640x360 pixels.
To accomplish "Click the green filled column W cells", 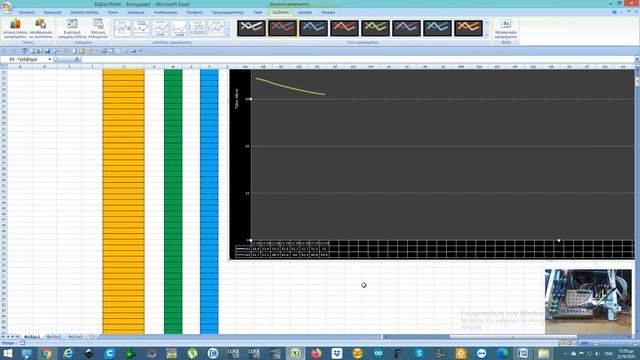I will point(173,202).
